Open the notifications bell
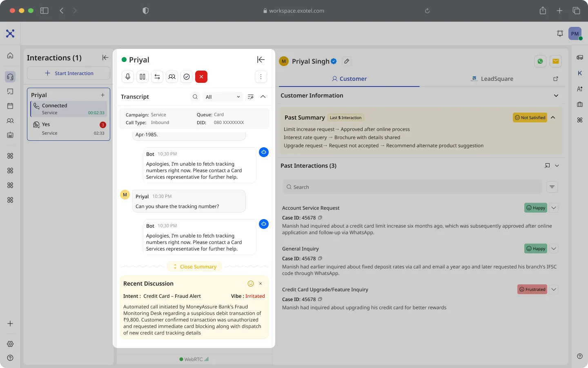Viewport: 588px width, 368px height. point(560,33)
